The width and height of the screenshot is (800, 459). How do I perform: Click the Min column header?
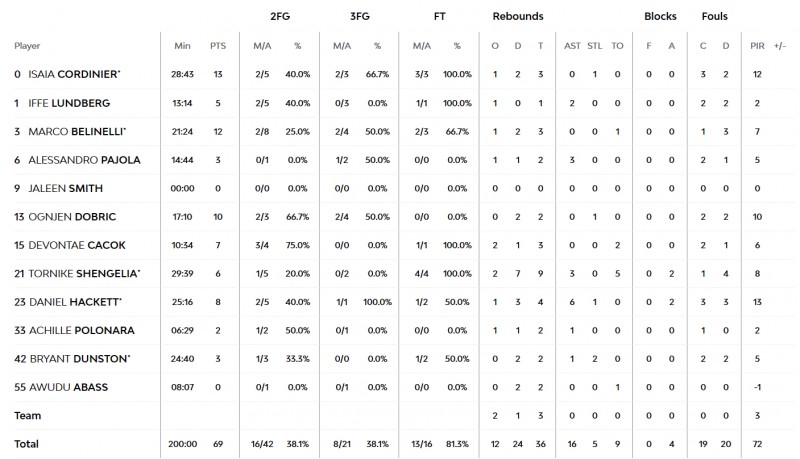coord(182,46)
